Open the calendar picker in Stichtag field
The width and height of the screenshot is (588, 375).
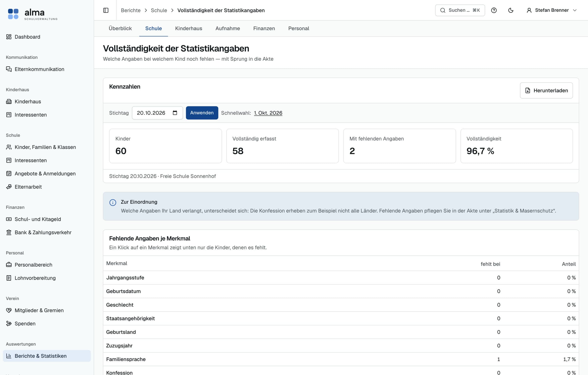click(175, 113)
